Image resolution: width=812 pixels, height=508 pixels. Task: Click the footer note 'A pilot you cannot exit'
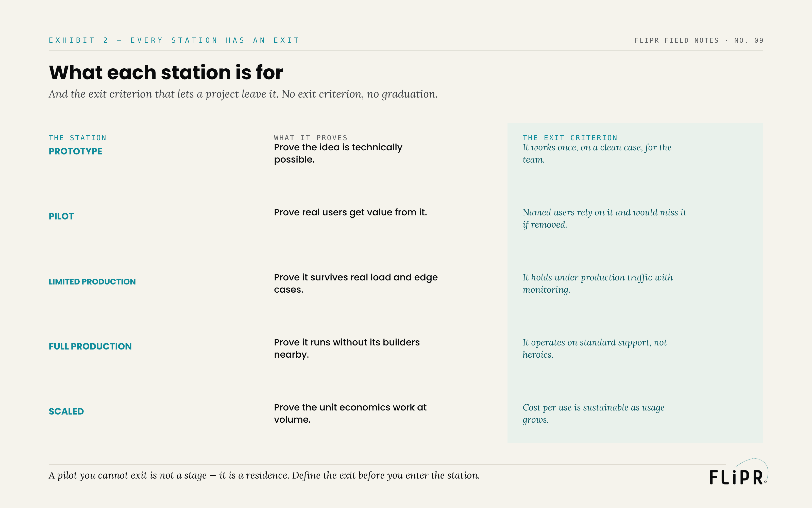pyautogui.click(x=264, y=475)
